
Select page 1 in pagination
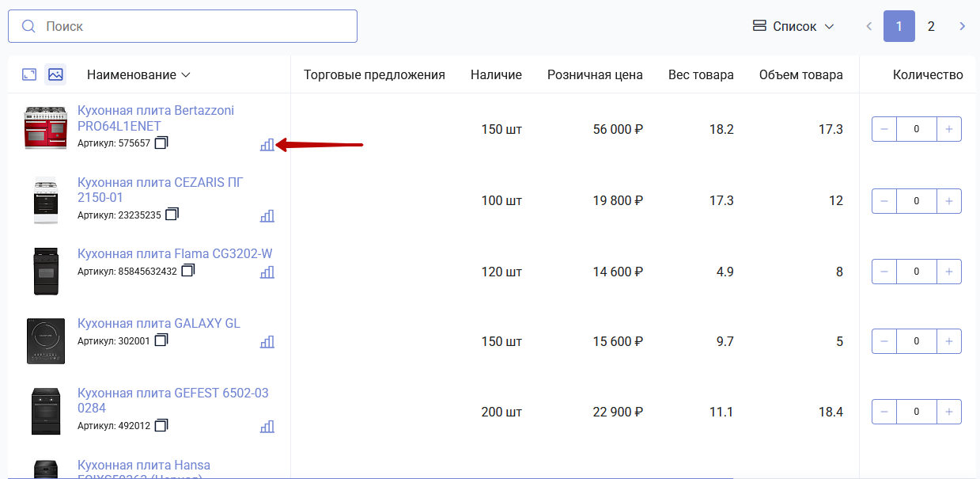pos(899,26)
